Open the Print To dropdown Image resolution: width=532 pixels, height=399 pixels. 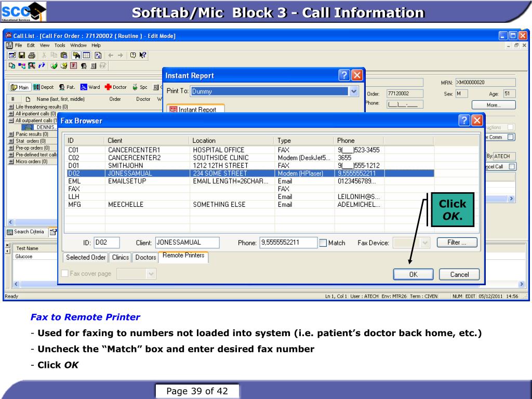point(353,91)
